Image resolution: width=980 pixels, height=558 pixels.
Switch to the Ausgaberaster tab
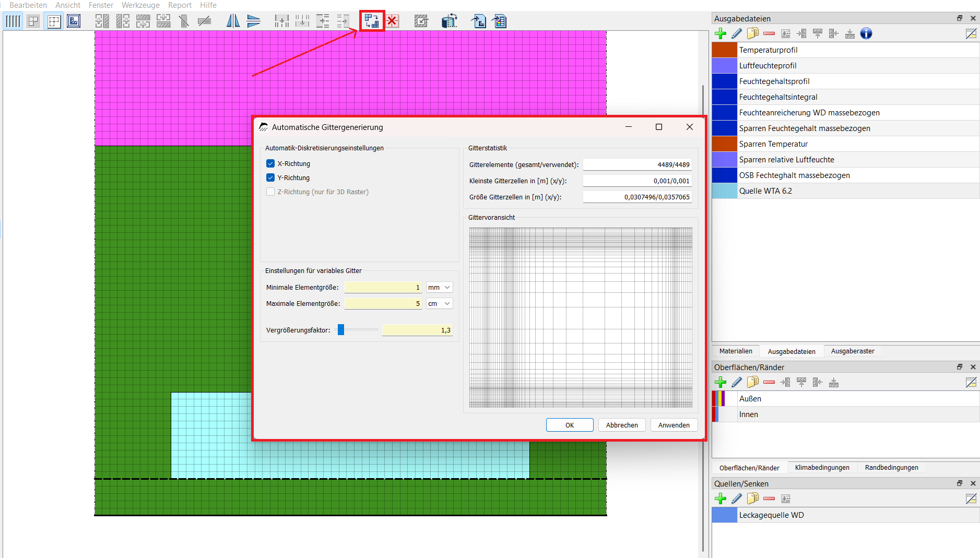(x=853, y=351)
